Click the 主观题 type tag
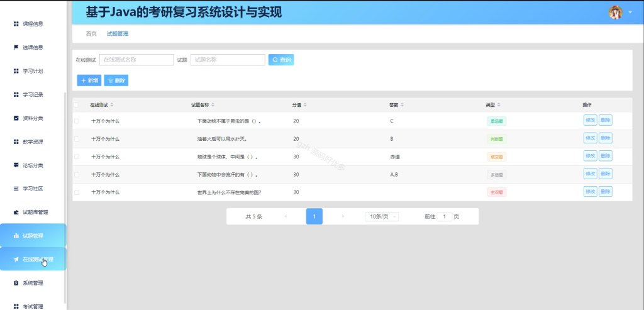644x310 pixels. click(x=496, y=192)
